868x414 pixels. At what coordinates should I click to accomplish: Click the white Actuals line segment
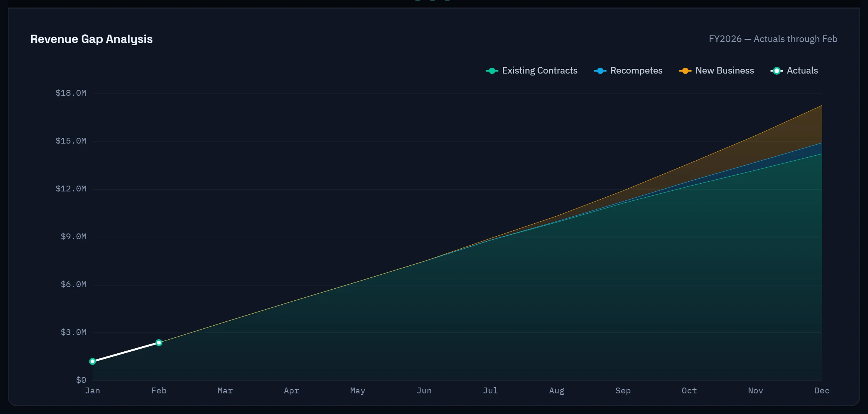point(126,352)
